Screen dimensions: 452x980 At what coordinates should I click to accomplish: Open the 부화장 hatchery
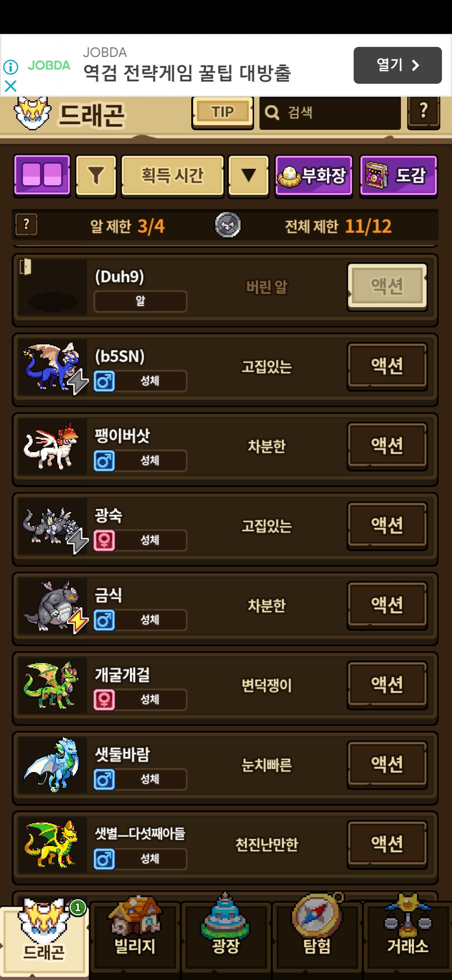pyautogui.click(x=314, y=175)
